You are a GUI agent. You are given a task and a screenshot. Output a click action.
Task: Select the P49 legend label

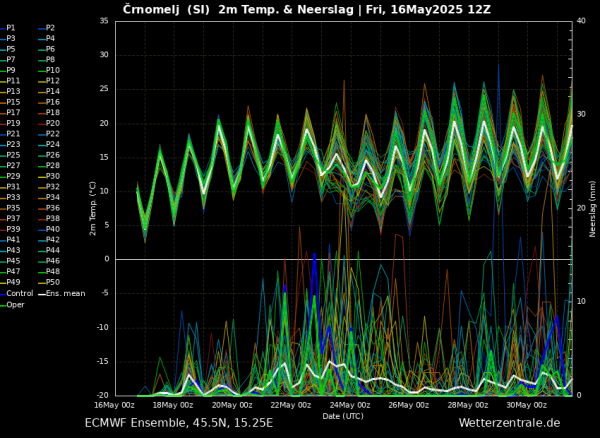click(10, 282)
